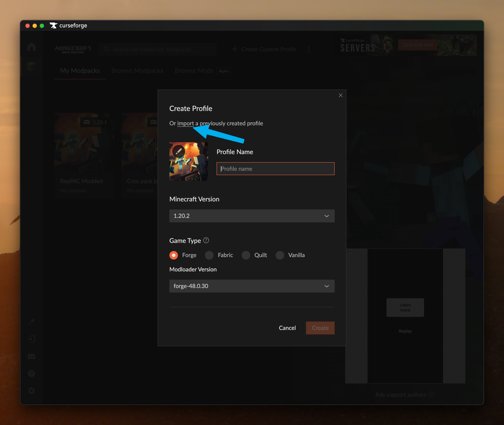
Task: Click the macOS green zoom button
Action: [42, 26]
